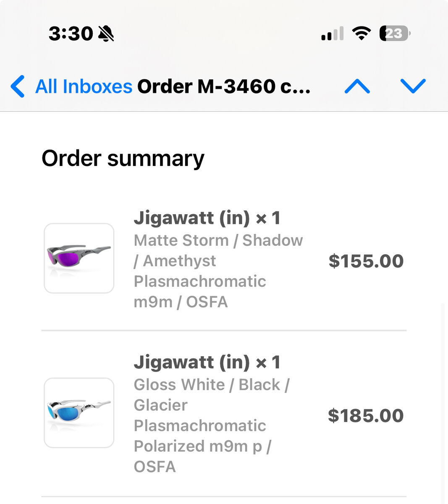Tap the battery level indicator
Viewport: 448px width, 504px height.
point(395,33)
